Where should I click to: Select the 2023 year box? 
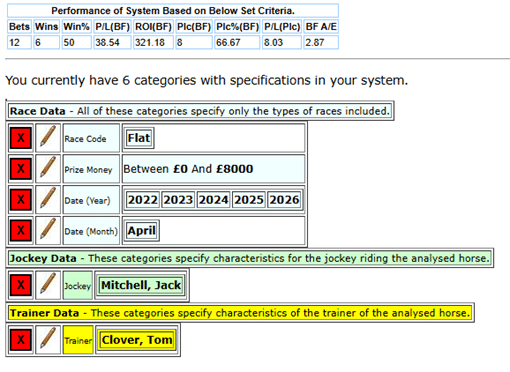[x=178, y=200]
